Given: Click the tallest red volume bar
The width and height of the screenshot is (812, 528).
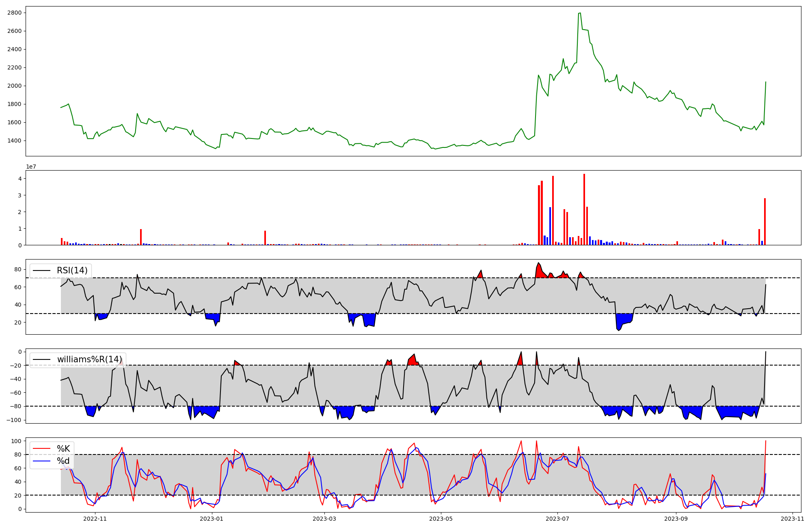Looking at the screenshot, I should [584, 209].
